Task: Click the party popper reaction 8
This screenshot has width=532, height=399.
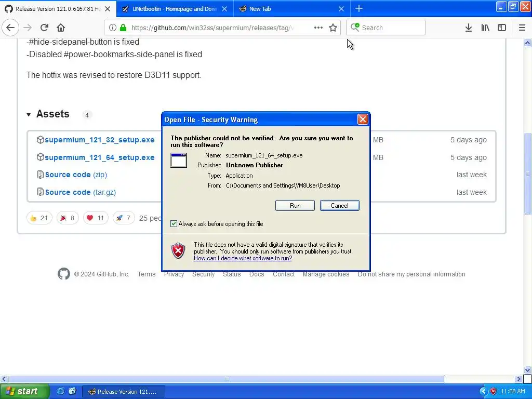Action: pos(68,218)
